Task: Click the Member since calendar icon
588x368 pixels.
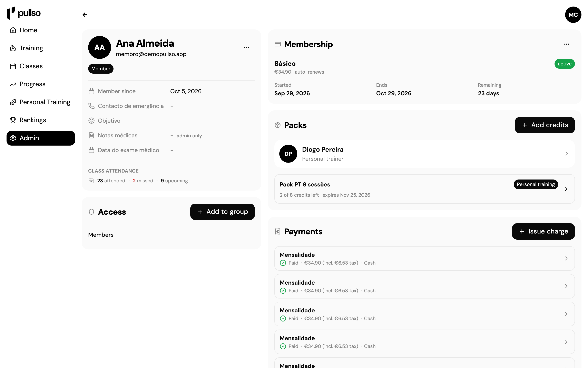Action: [91, 91]
